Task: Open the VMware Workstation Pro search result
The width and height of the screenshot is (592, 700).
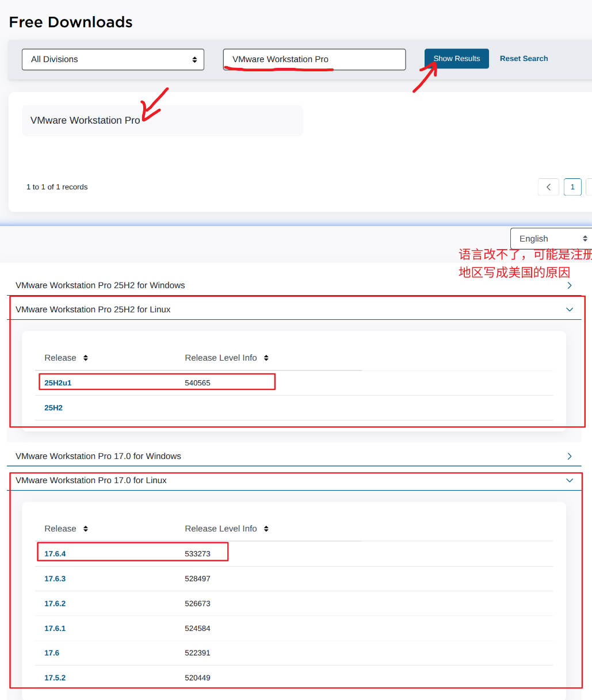Action: [85, 120]
